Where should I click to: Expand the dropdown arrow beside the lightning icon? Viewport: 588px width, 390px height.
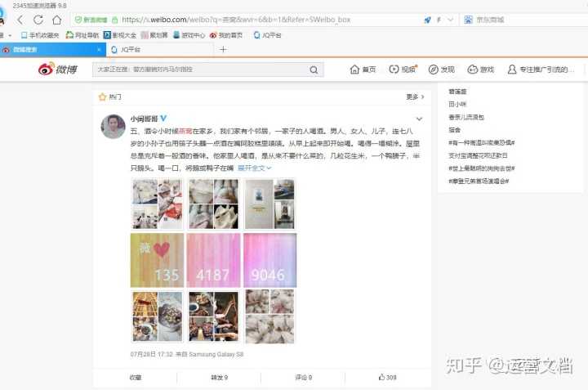(450, 20)
